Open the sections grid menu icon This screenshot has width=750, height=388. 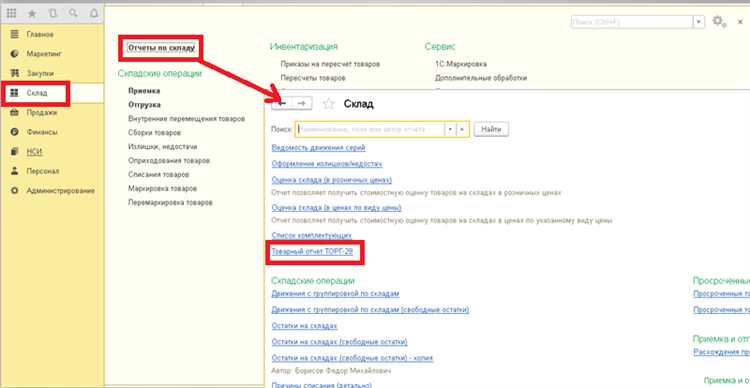(11, 14)
